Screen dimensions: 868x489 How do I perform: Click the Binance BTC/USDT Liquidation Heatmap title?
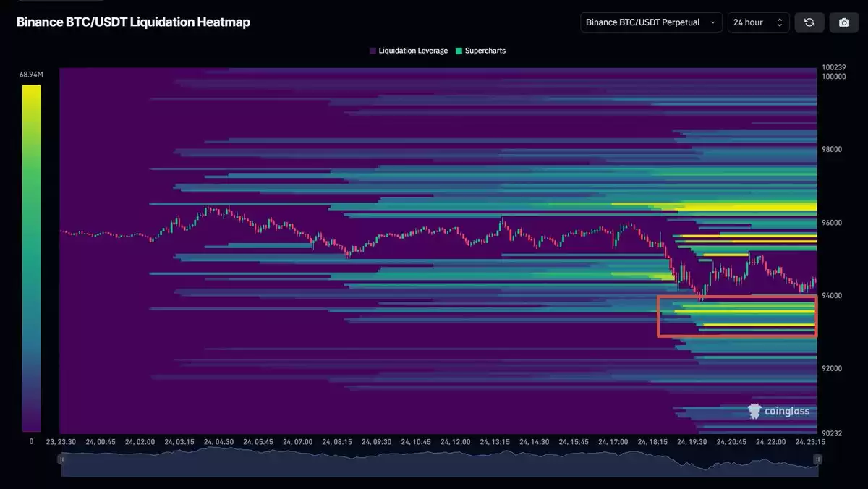click(x=133, y=22)
